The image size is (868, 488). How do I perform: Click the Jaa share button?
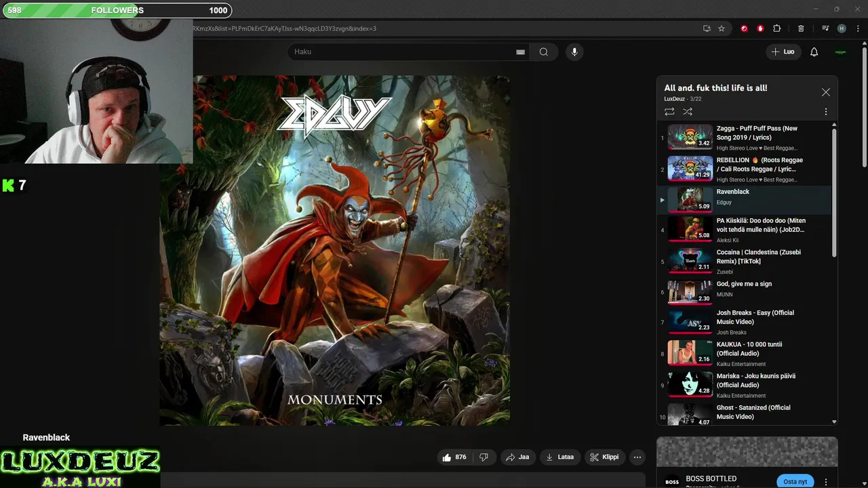517,457
